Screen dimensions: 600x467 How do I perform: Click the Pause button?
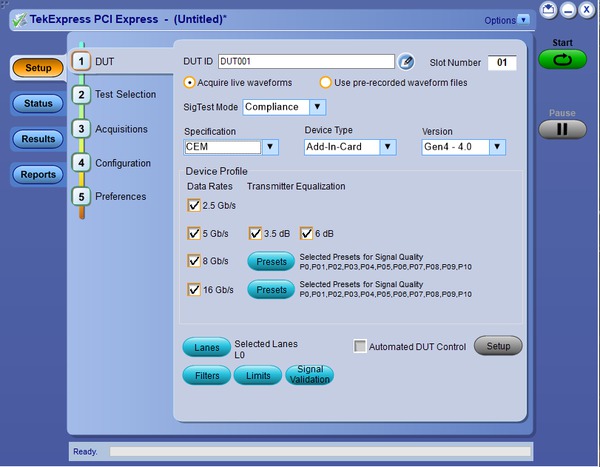(x=562, y=129)
